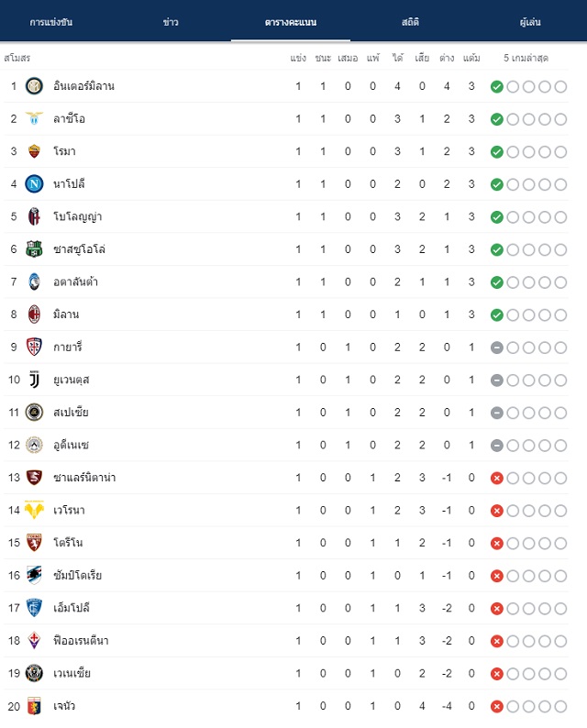Click the Juventus J logo
Viewport: 587px width, 728px height.
click(34, 380)
